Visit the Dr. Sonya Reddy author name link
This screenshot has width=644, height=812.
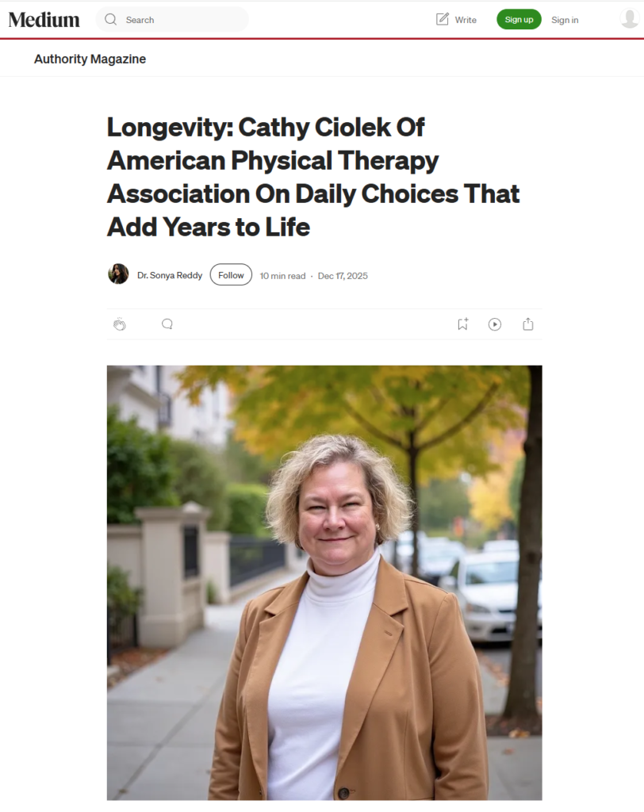tap(170, 275)
